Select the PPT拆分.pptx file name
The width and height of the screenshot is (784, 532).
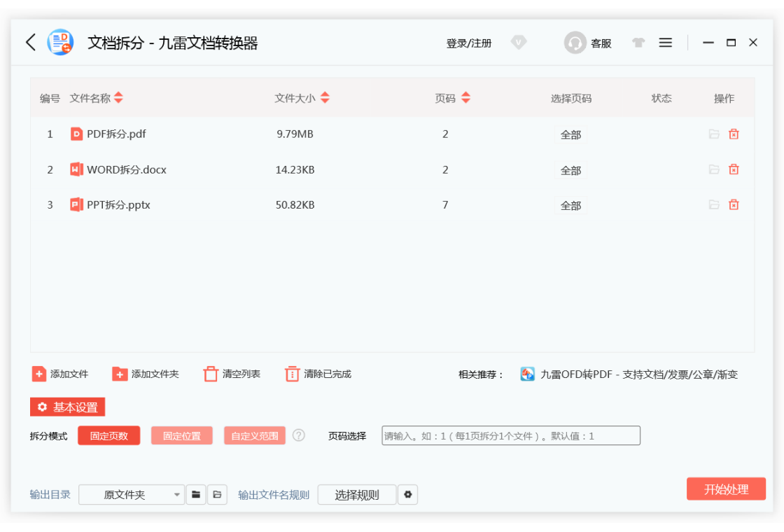(118, 205)
